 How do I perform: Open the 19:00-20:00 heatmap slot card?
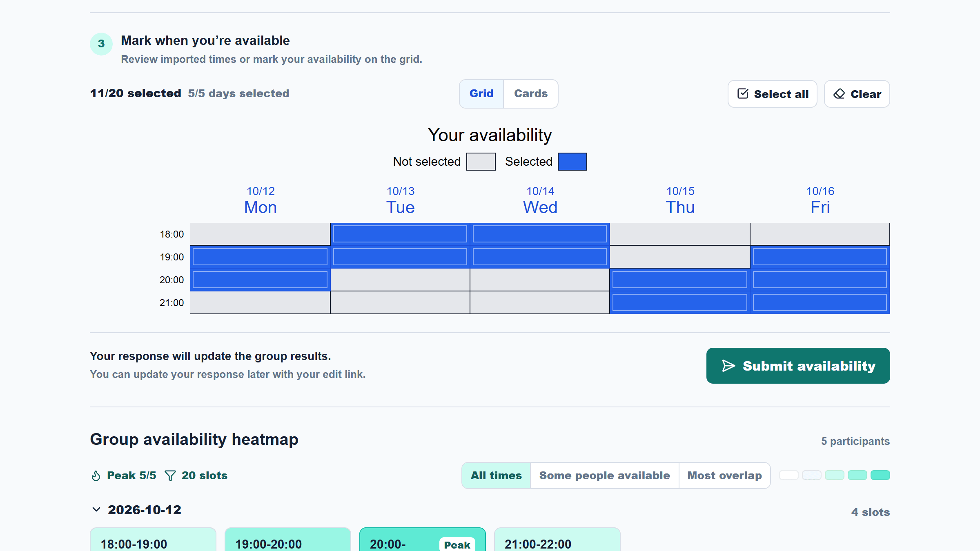tap(288, 539)
